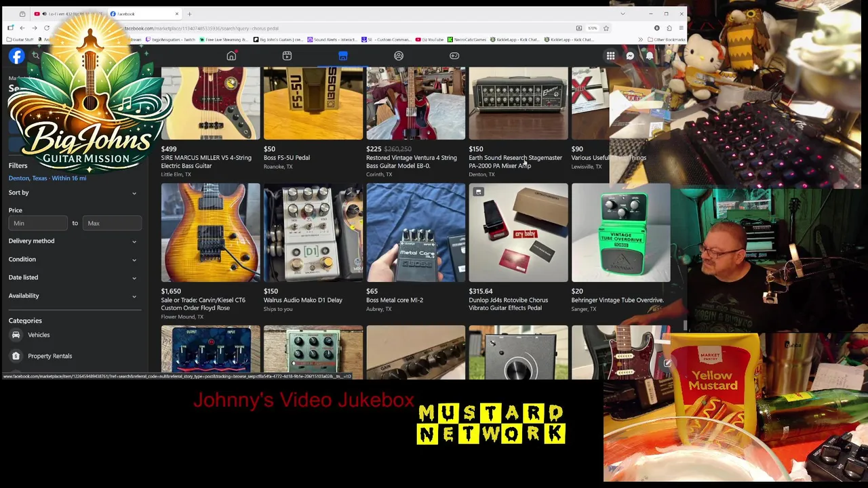
Task: Open the red Ventura bass guitar photo
Action: click(x=416, y=103)
